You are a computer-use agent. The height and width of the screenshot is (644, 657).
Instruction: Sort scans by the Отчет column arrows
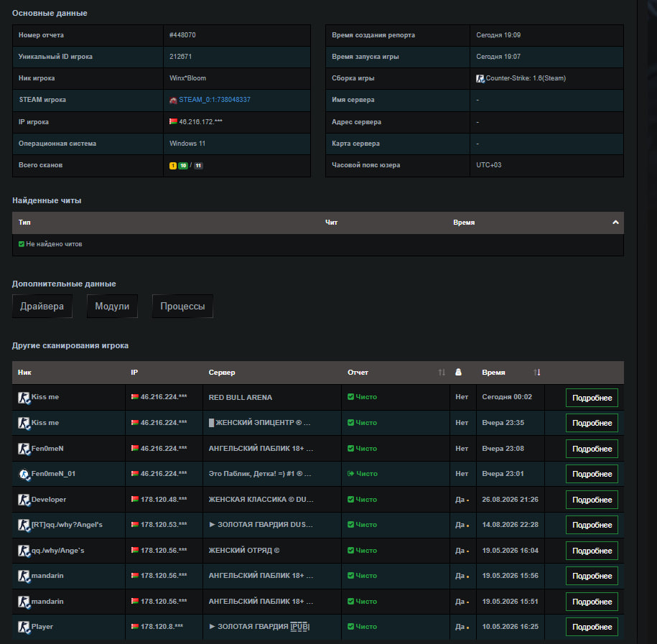442,372
